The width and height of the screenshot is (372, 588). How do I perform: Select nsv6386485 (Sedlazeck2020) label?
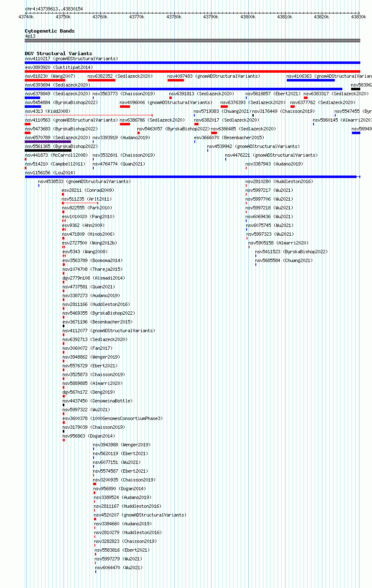pyautogui.click(x=243, y=129)
